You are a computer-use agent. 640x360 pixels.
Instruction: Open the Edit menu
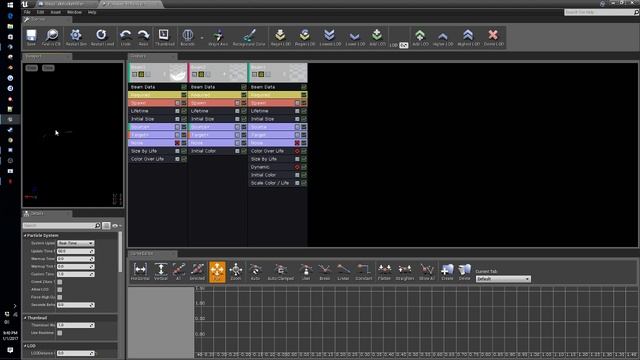pyautogui.click(x=40, y=12)
